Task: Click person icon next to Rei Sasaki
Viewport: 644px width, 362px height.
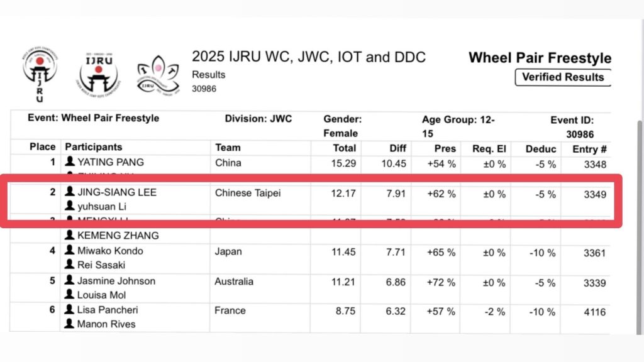Action: [x=70, y=265]
